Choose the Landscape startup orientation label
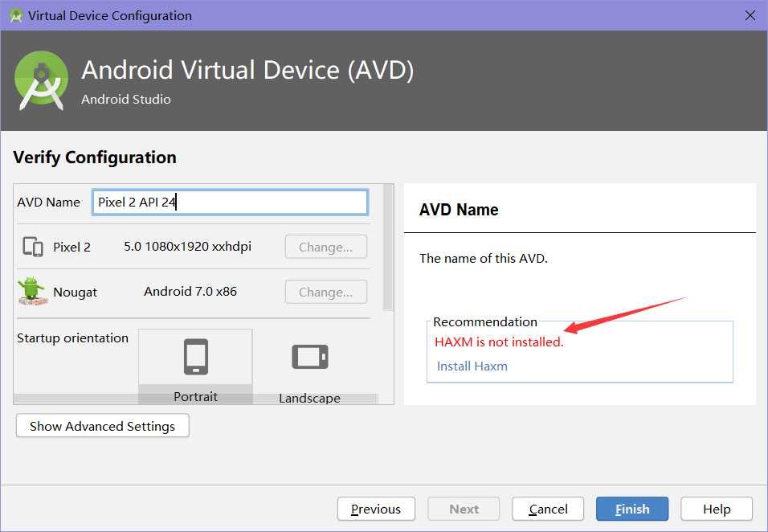768x532 pixels. [x=309, y=398]
